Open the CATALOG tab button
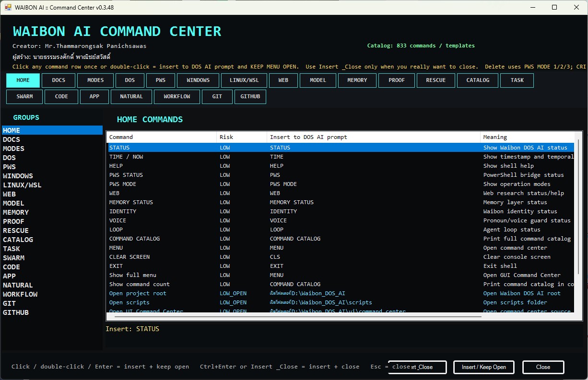 pyautogui.click(x=478, y=81)
